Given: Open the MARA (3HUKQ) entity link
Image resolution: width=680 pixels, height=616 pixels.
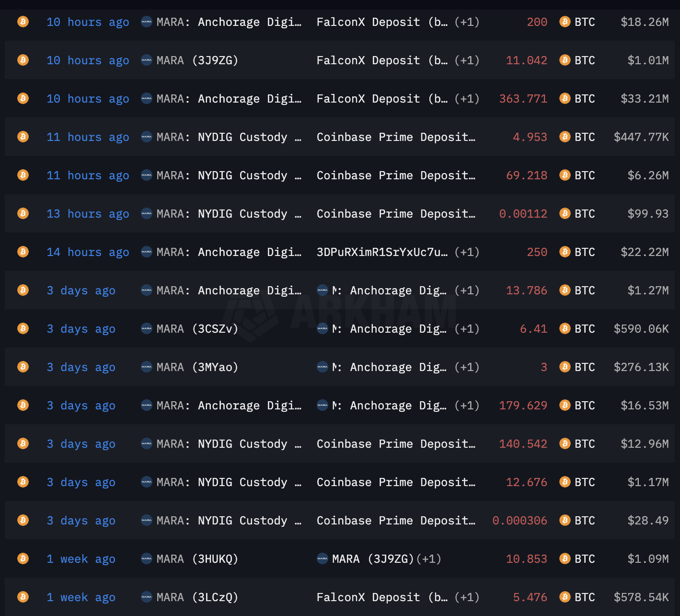Looking at the screenshot, I should [196, 558].
